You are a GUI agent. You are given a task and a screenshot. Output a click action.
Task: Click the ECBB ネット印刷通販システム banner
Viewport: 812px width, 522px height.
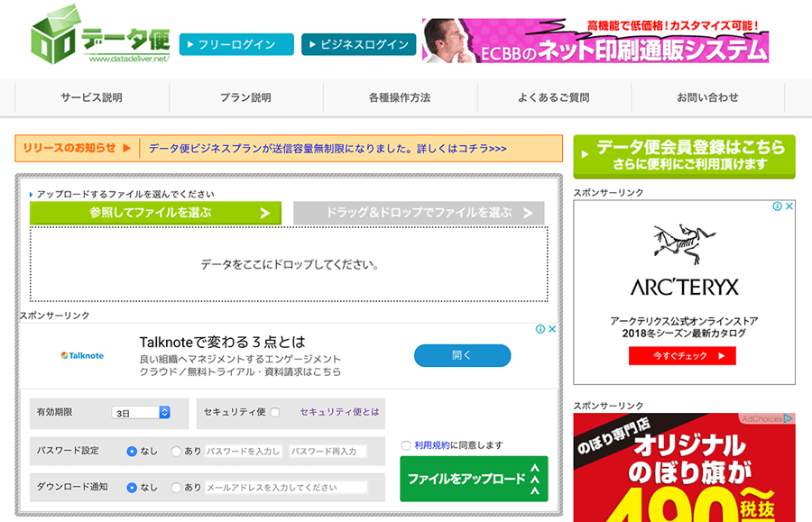tap(595, 41)
